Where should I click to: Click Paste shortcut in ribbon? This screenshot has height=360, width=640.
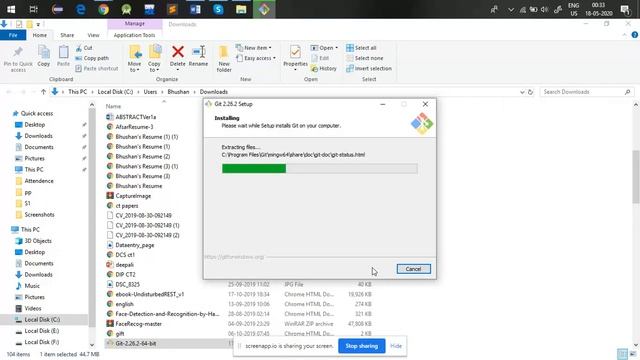pos(97,69)
